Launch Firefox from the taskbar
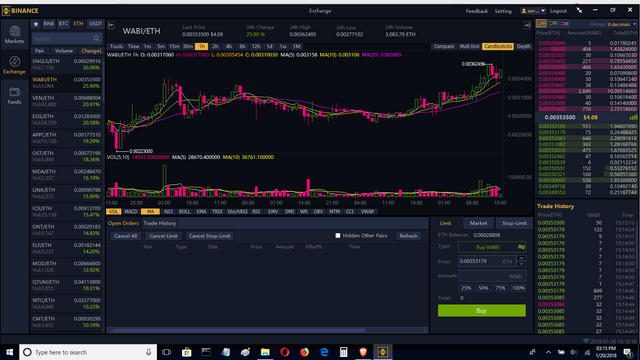Image resolution: width=640 pixels, height=360 pixels. pyautogui.click(x=304, y=352)
